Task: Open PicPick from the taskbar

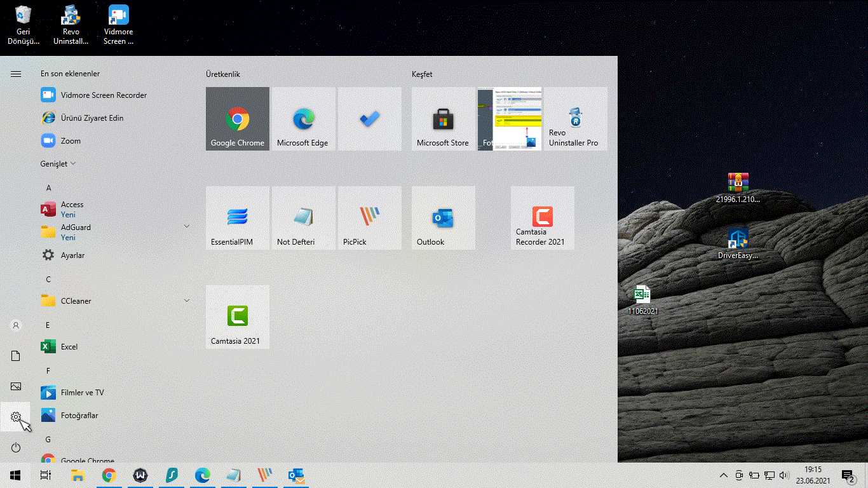Action: click(264, 475)
